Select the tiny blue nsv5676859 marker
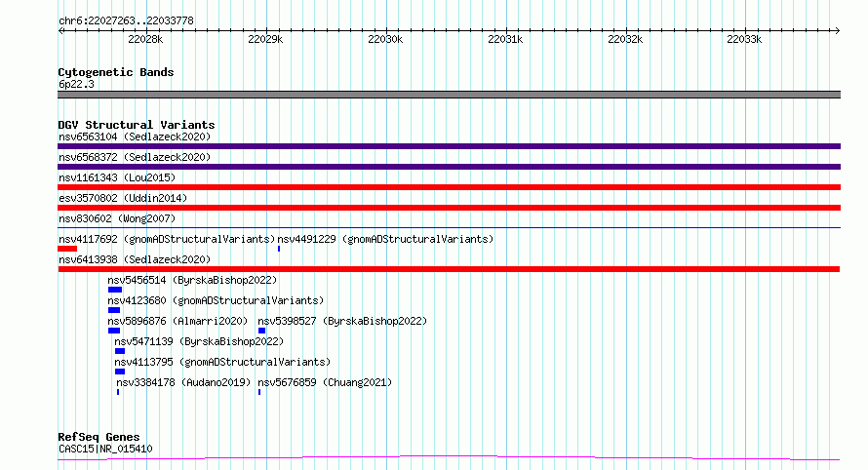 pos(259,392)
